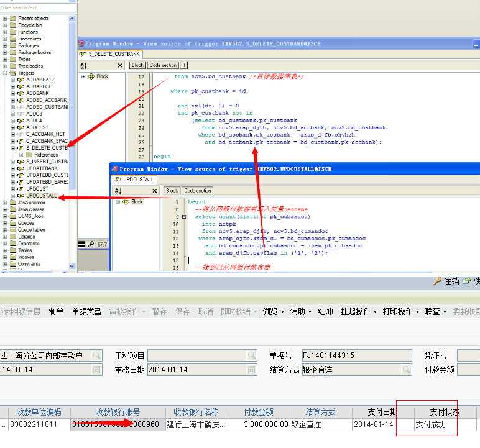Sort by 收款银行名称 column header

[196, 412]
